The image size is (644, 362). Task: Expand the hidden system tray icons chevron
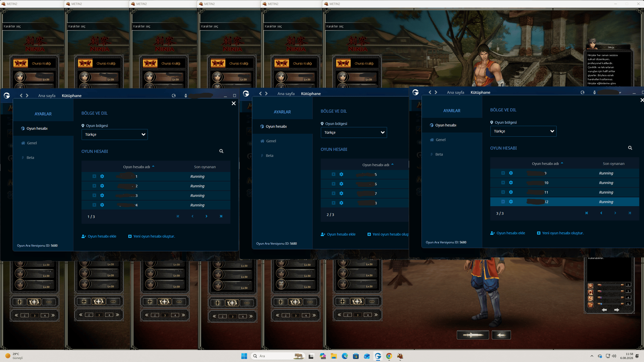[x=592, y=356]
